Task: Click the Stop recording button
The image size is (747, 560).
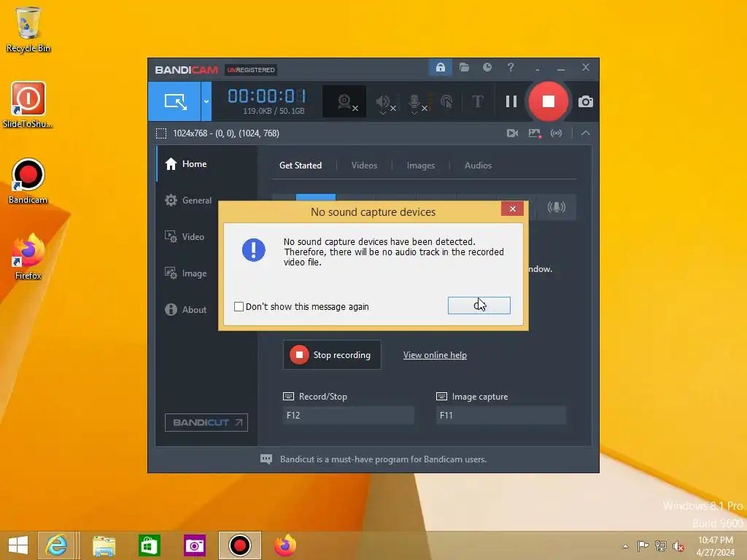Action: pos(332,355)
